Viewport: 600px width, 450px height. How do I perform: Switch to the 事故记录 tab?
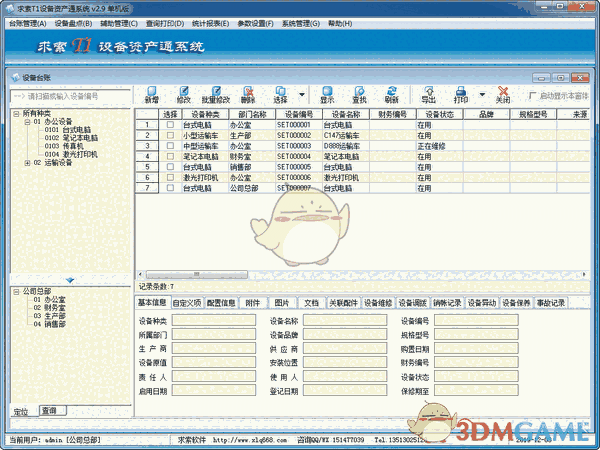click(551, 303)
